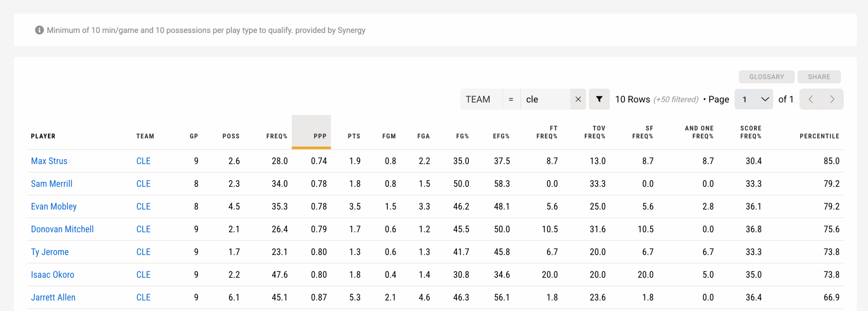Click CLE team link in Evan Mobley row
The height and width of the screenshot is (311, 868).
143,207
